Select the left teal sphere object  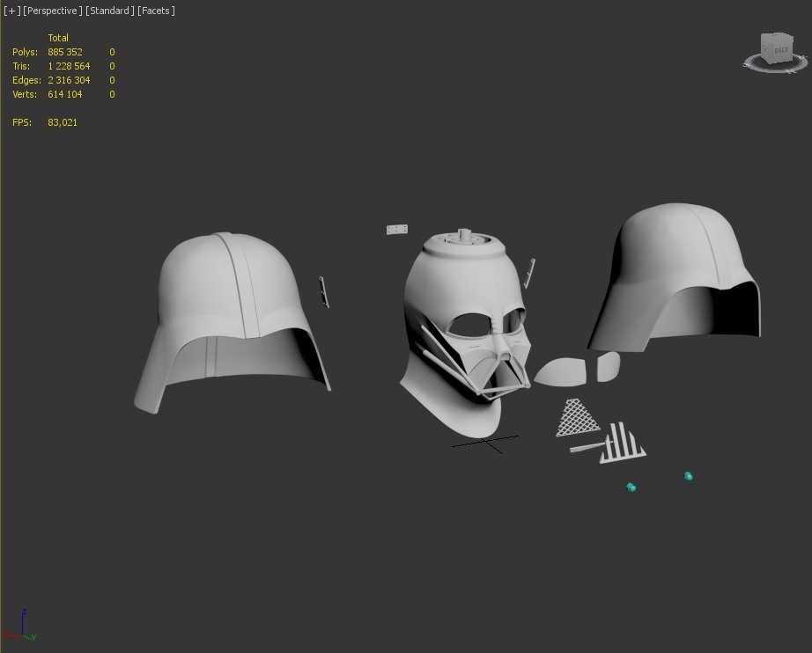[631, 487]
